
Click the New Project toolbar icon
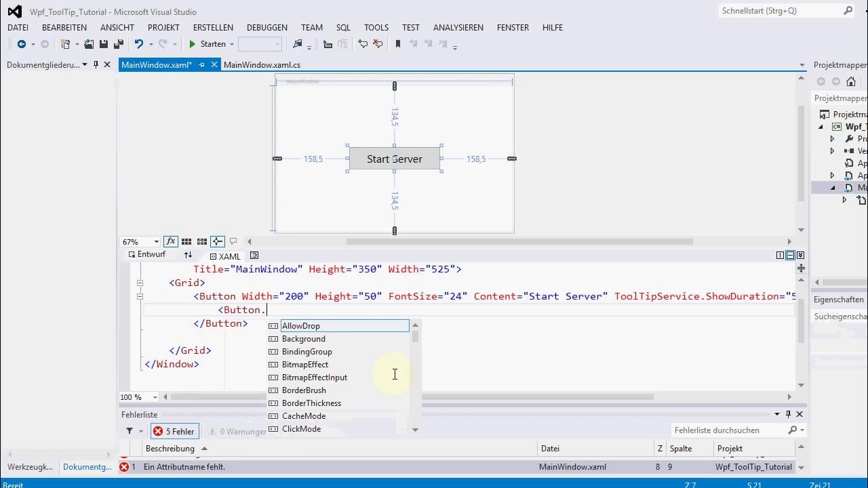click(x=65, y=44)
